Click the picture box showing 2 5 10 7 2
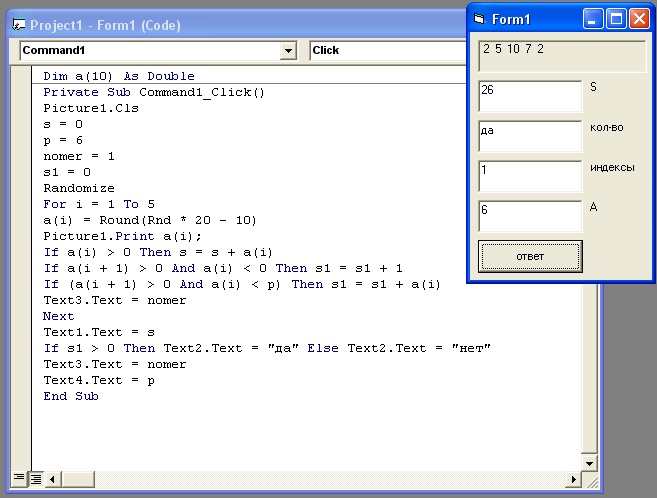The image size is (657, 498). pyautogui.click(x=562, y=57)
